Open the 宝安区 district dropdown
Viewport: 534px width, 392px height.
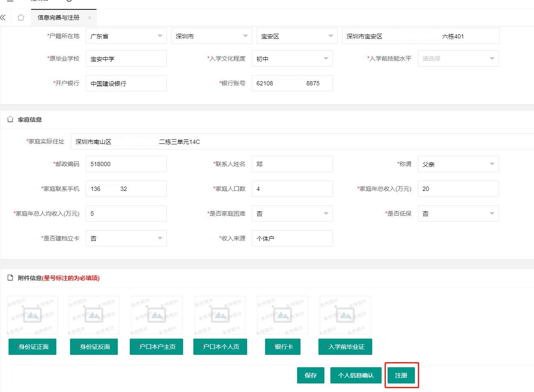[297, 36]
